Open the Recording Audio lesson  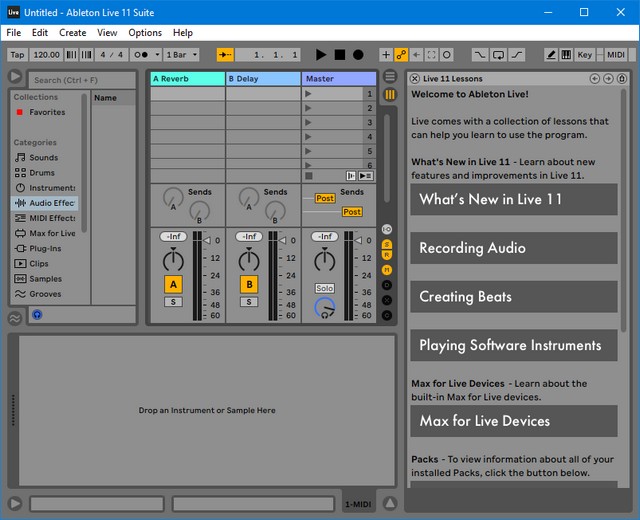pyautogui.click(x=513, y=248)
